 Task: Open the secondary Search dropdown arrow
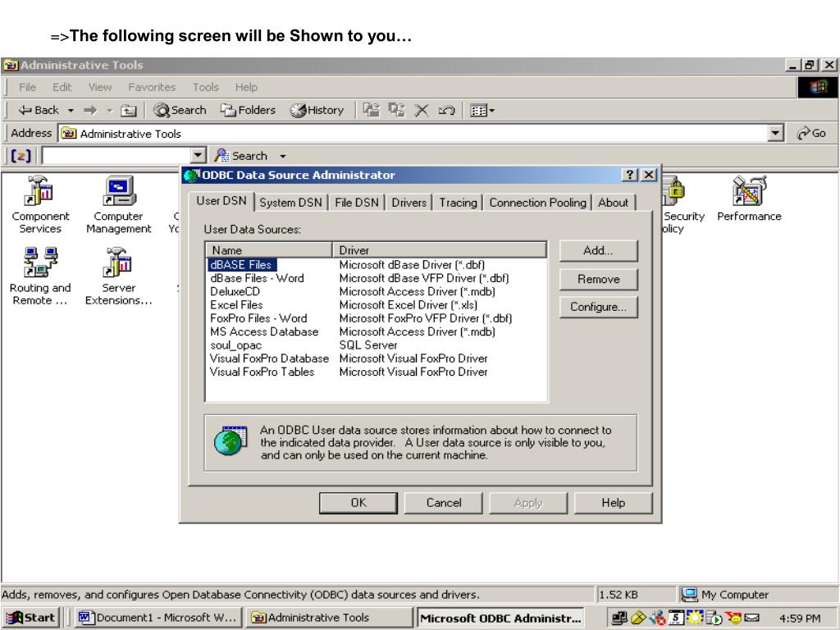click(282, 157)
